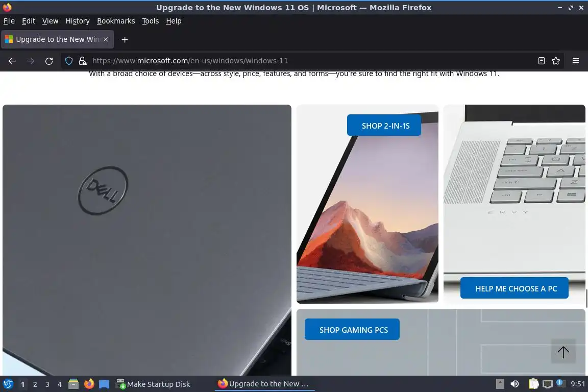Viewport: 588px width, 392px height.
Task: Click the SHOP GAMING PCS button
Action: click(x=352, y=329)
